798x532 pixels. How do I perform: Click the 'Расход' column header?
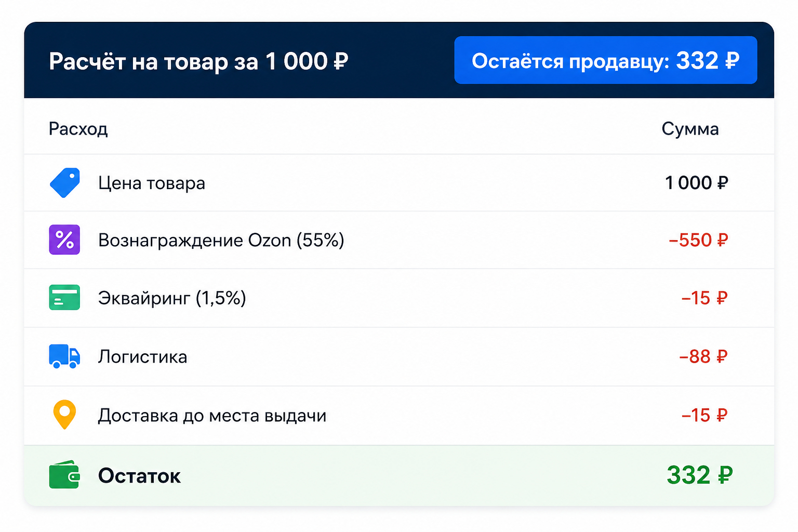click(78, 129)
